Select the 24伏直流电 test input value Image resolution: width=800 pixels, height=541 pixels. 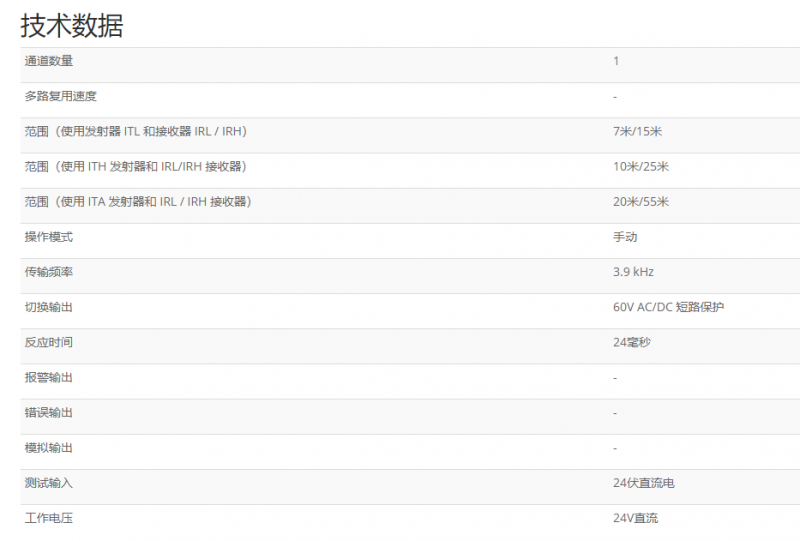pos(644,483)
